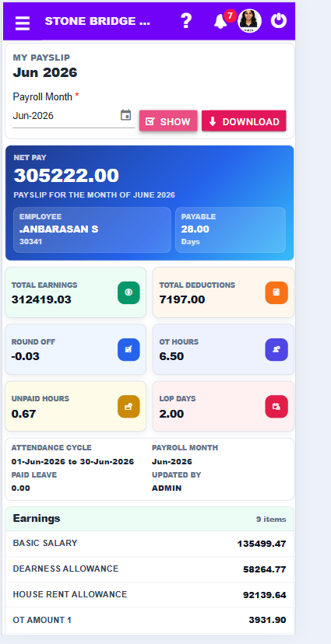Click the amount 3931.90

(267, 620)
